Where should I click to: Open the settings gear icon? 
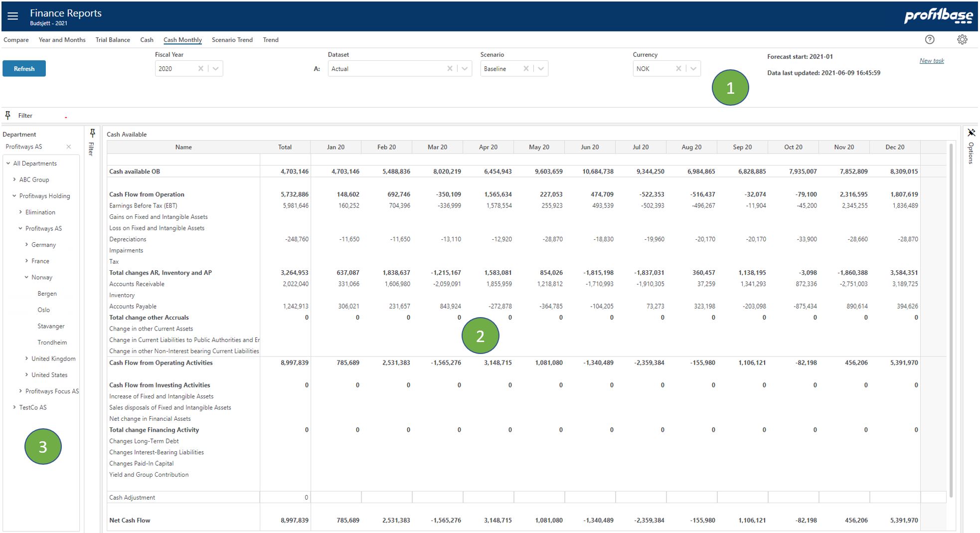[x=962, y=40]
